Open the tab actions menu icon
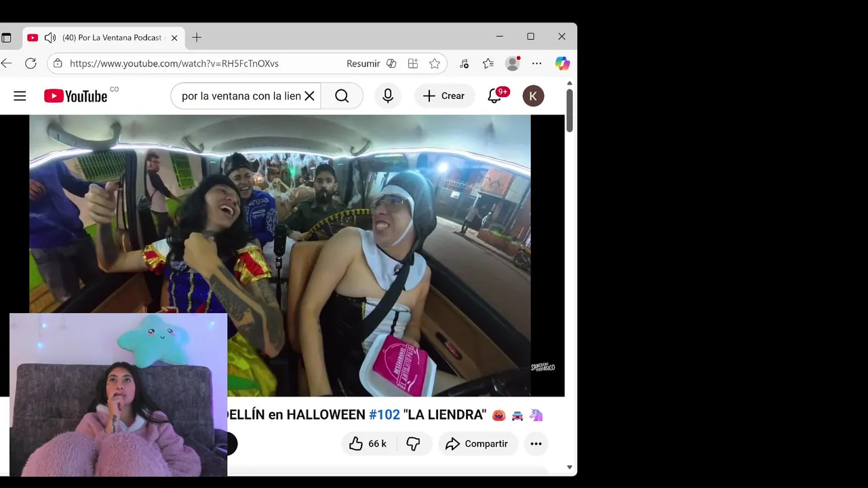This screenshot has height=488, width=868. [x=6, y=38]
